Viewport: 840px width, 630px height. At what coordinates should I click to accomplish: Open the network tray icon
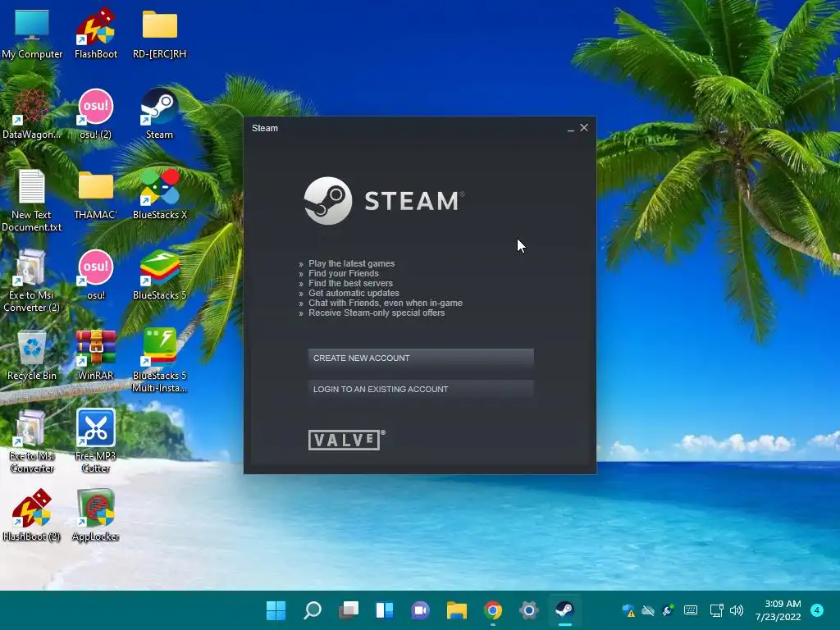coord(716,610)
